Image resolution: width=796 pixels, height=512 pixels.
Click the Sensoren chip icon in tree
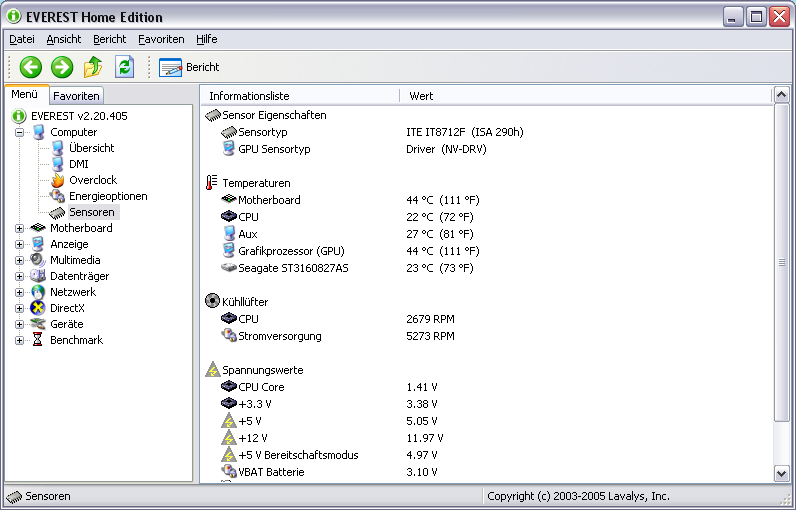tap(57, 213)
